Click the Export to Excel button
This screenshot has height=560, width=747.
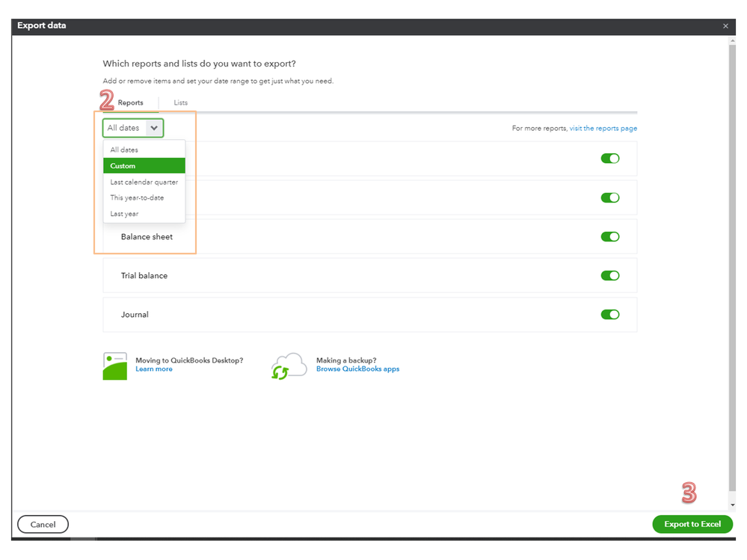[x=692, y=524]
